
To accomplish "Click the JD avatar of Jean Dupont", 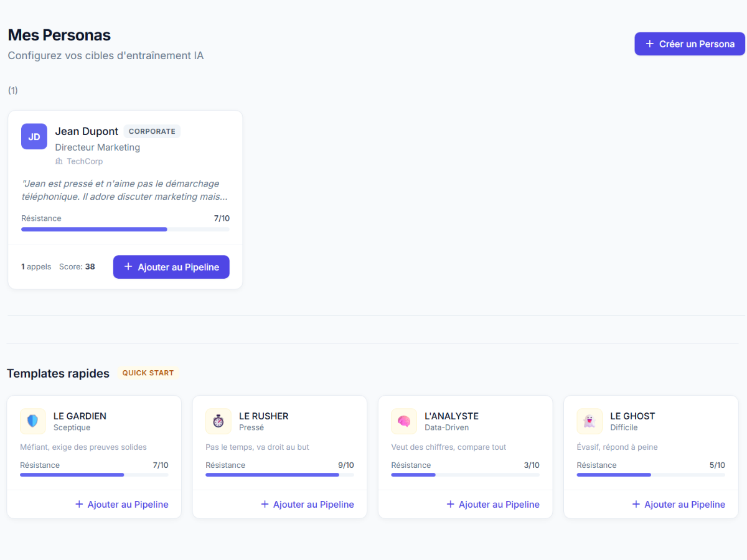I will [x=34, y=136].
